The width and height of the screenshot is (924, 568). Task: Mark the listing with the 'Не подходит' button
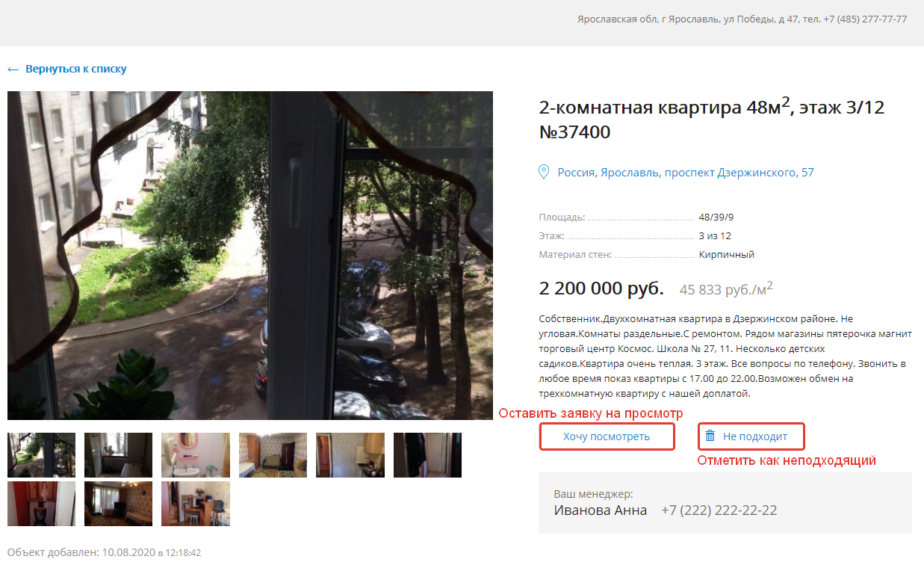[x=751, y=436]
